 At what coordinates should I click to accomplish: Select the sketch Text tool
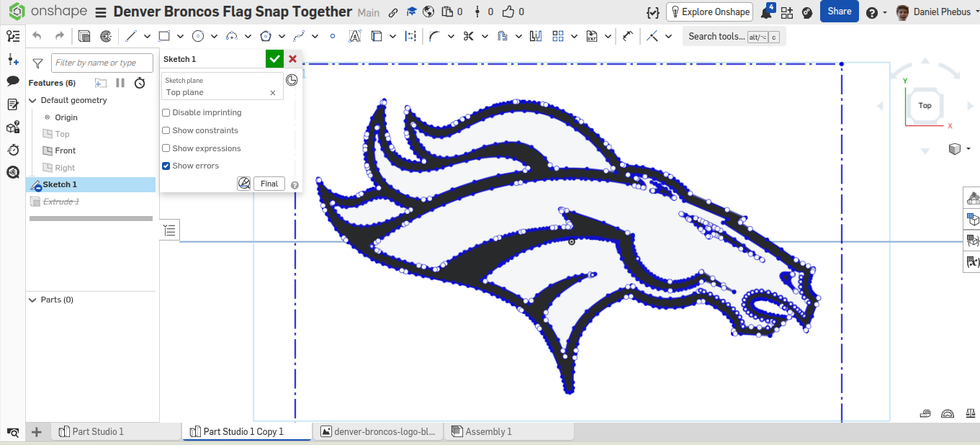[x=355, y=36]
